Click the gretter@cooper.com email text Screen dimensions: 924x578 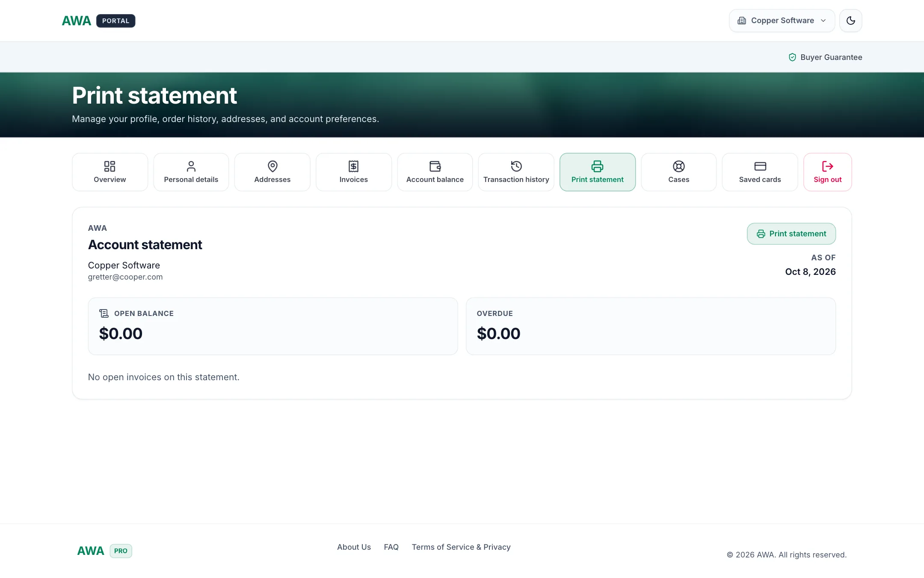(x=125, y=277)
